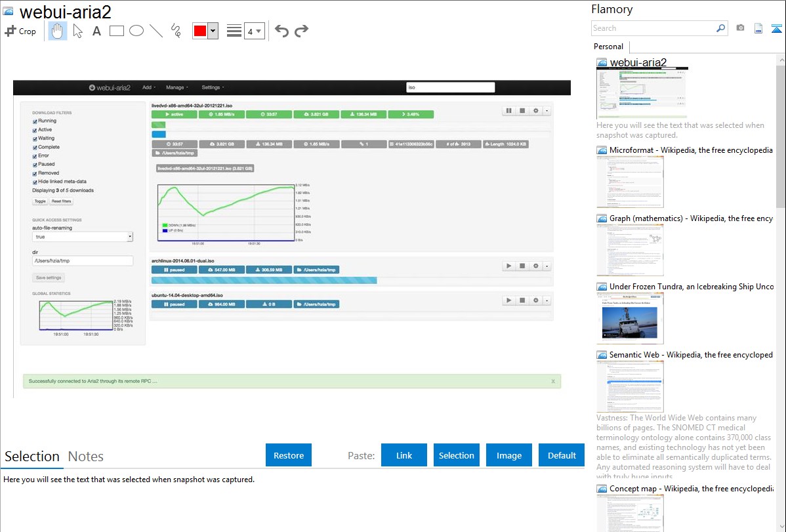Open settings gear for livedvd-x86 download

coord(536,110)
